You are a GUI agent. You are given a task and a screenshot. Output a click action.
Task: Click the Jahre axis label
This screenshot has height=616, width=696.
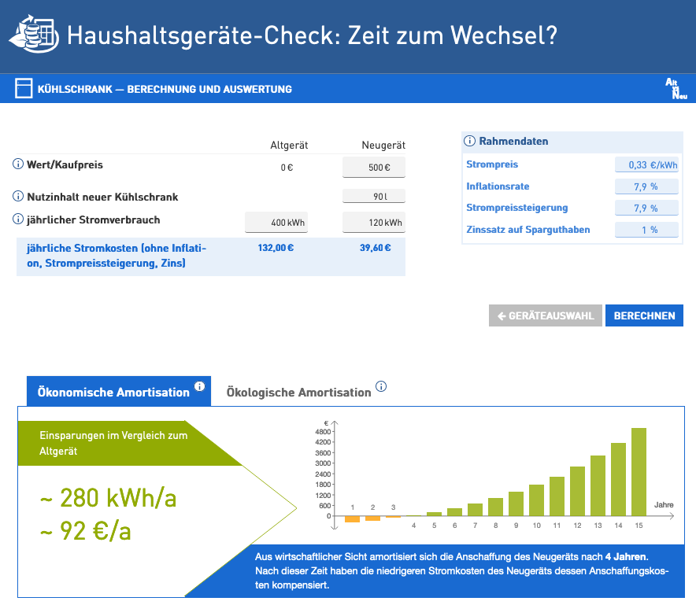[x=664, y=505]
